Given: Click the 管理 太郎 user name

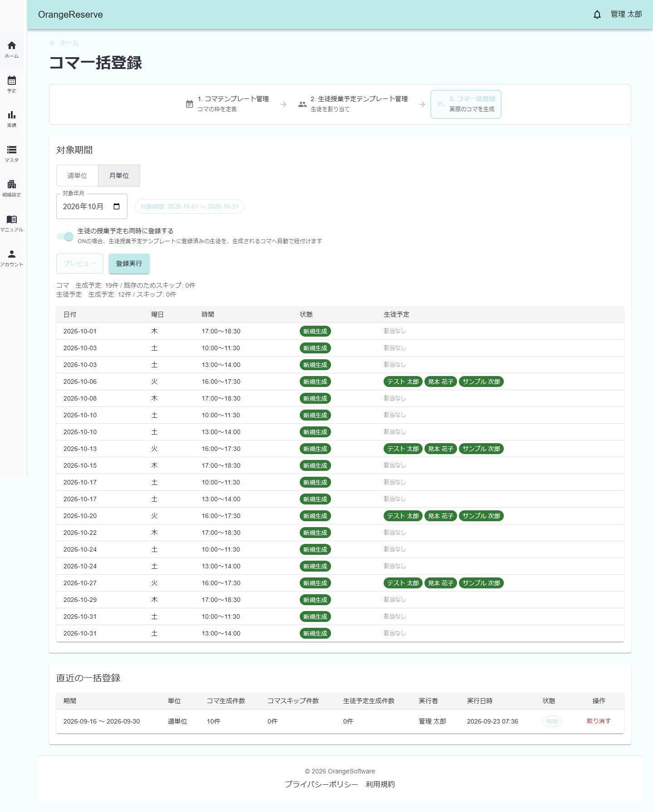Looking at the screenshot, I should 626,15.
